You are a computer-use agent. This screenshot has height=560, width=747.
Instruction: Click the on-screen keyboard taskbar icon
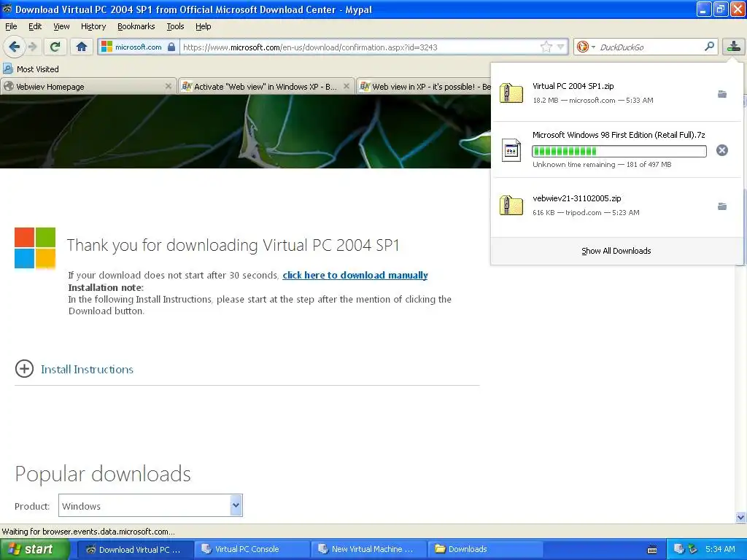[652, 550]
